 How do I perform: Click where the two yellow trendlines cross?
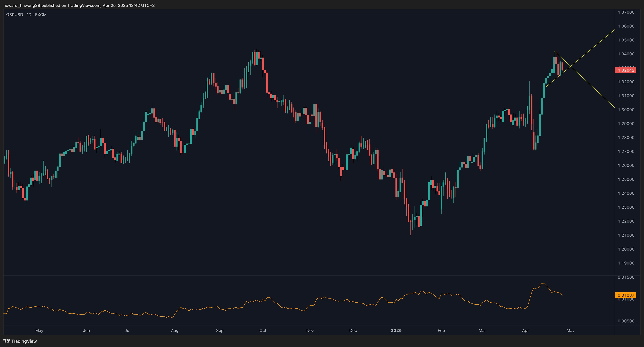coord(571,66)
